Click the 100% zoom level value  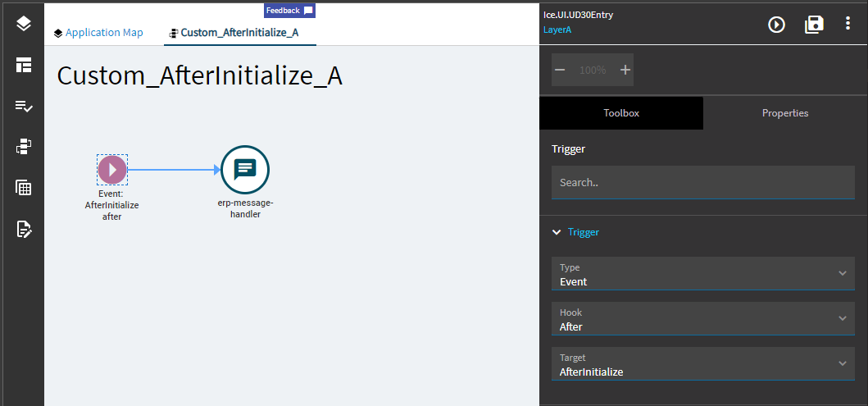[593, 71]
